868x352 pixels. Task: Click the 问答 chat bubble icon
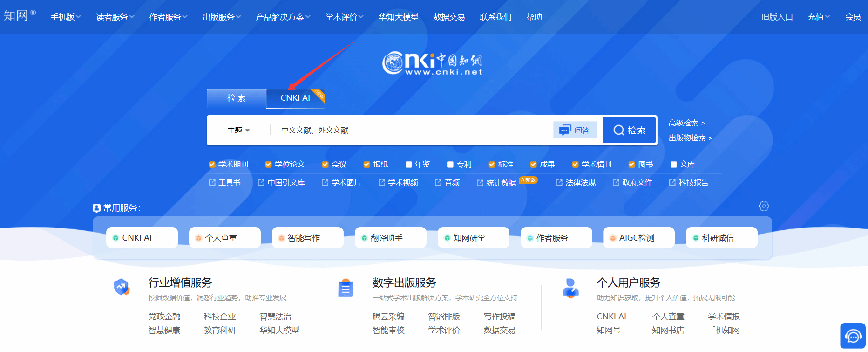[565, 130]
